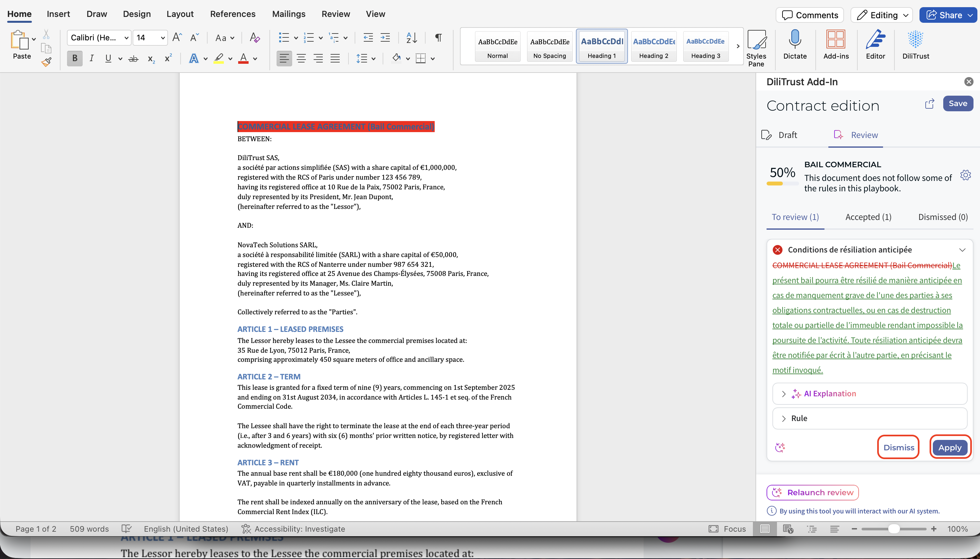Toggle Italic formatting
The image size is (980, 559).
tap(91, 58)
